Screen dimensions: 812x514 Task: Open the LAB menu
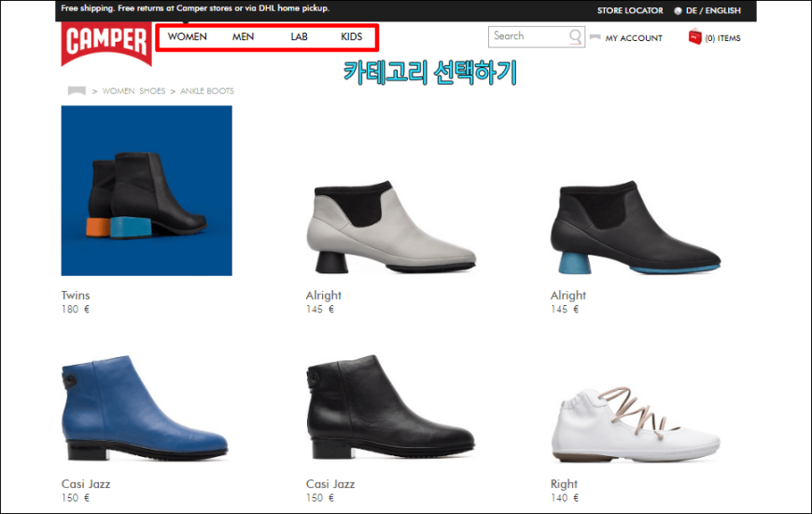click(x=299, y=36)
